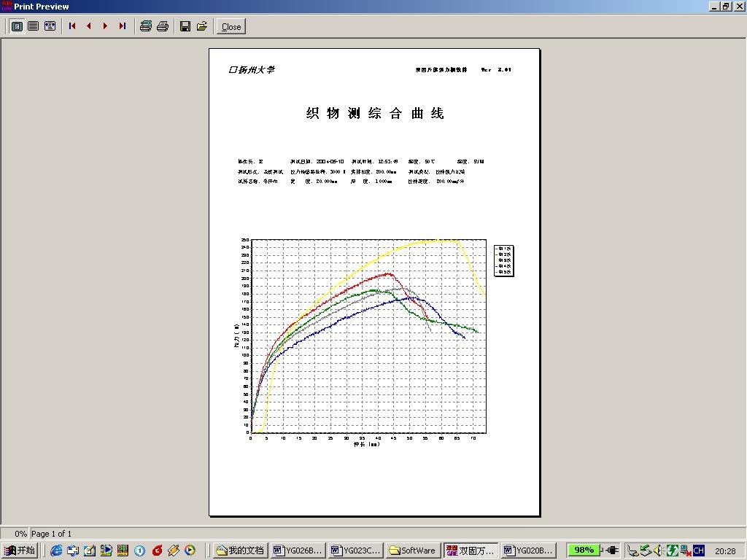This screenshot has width=747, height=560.
Task: Click the 98% battery indicator in the tray
Action: click(584, 550)
